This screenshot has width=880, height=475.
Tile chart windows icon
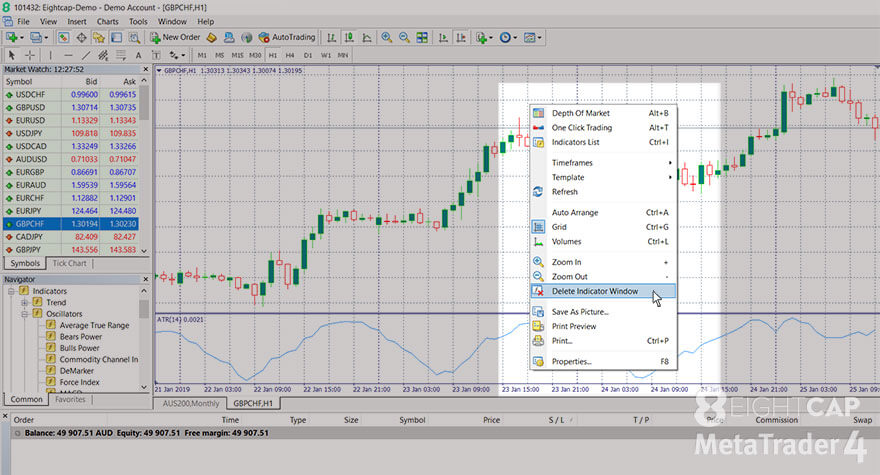422,38
